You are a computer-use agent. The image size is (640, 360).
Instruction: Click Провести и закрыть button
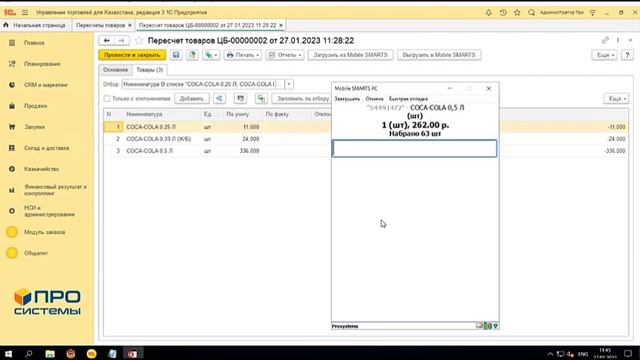point(132,55)
